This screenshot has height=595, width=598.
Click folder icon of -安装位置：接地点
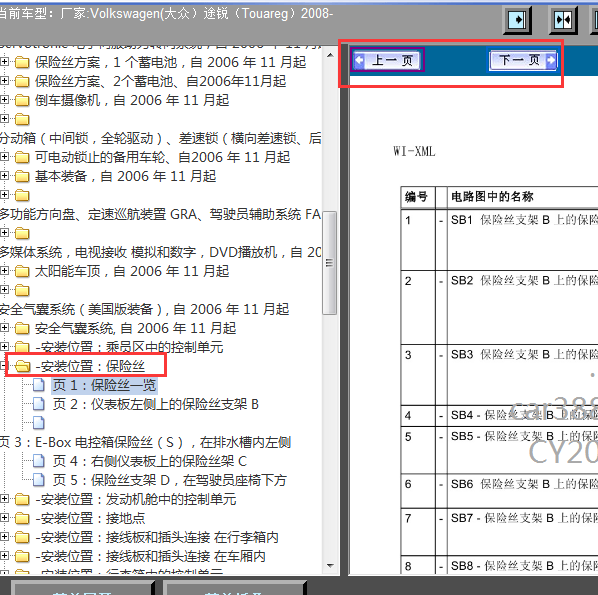click(22, 518)
